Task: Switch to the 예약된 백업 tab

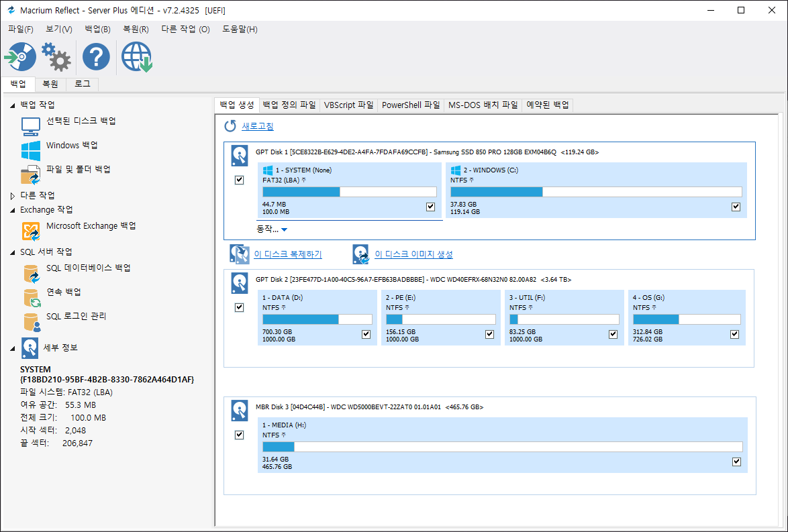Action: click(x=547, y=105)
